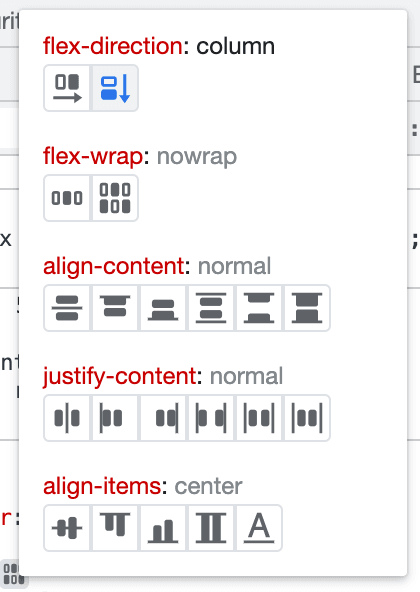
Task: Toggle align-items center button
Action: (67, 528)
